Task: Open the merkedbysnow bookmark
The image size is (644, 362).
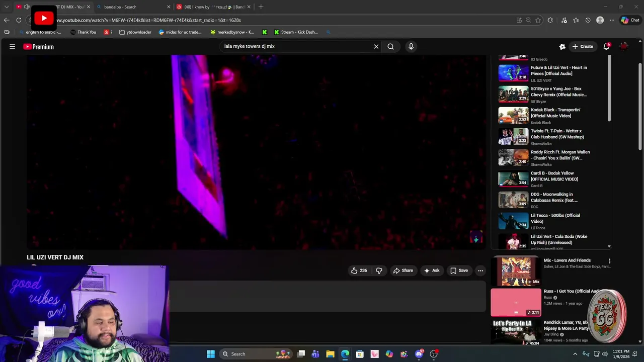Action: [x=232, y=32]
